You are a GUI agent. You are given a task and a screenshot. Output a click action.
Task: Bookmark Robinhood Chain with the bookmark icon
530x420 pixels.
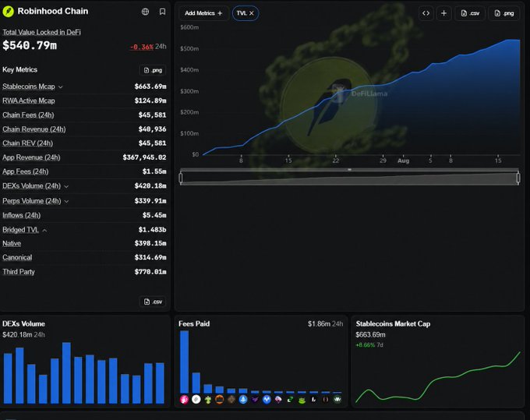(x=162, y=12)
